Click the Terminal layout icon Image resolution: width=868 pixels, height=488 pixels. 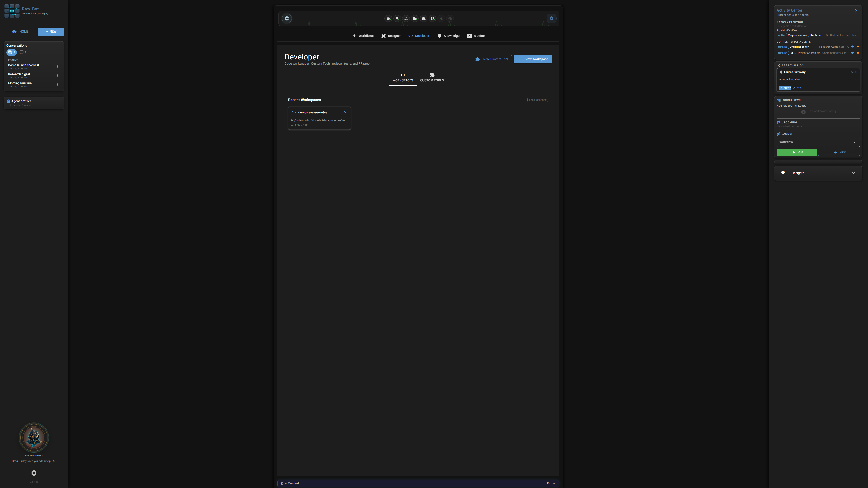pyautogui.click(x=548, y=483)
